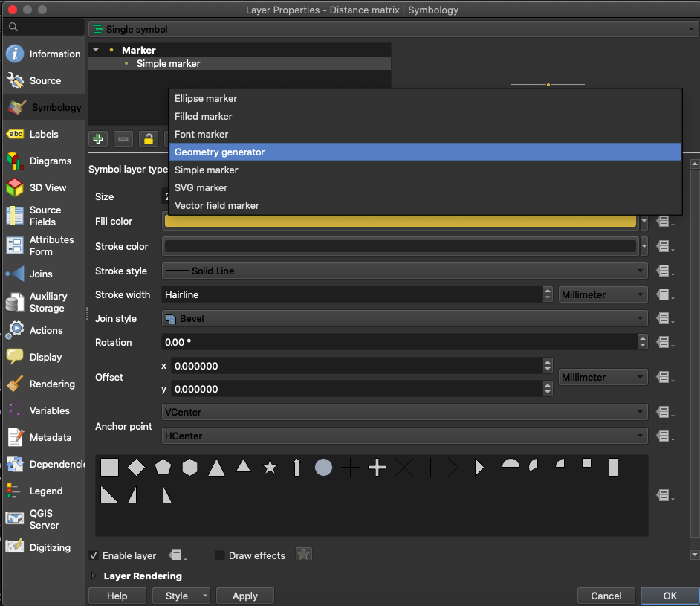Choose SVG marker from the list

click(x=201, y=188)
